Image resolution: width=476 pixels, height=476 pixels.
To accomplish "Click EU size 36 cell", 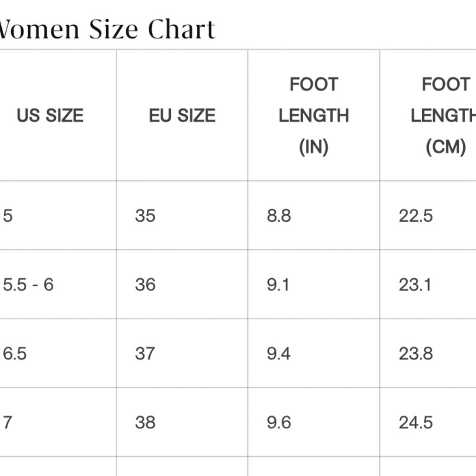I will pos(182,285).
